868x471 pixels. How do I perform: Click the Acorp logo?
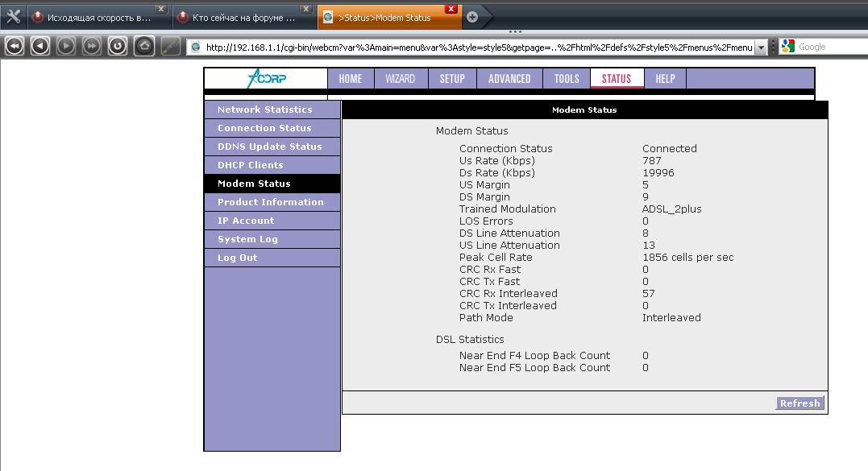pos(266,78)
